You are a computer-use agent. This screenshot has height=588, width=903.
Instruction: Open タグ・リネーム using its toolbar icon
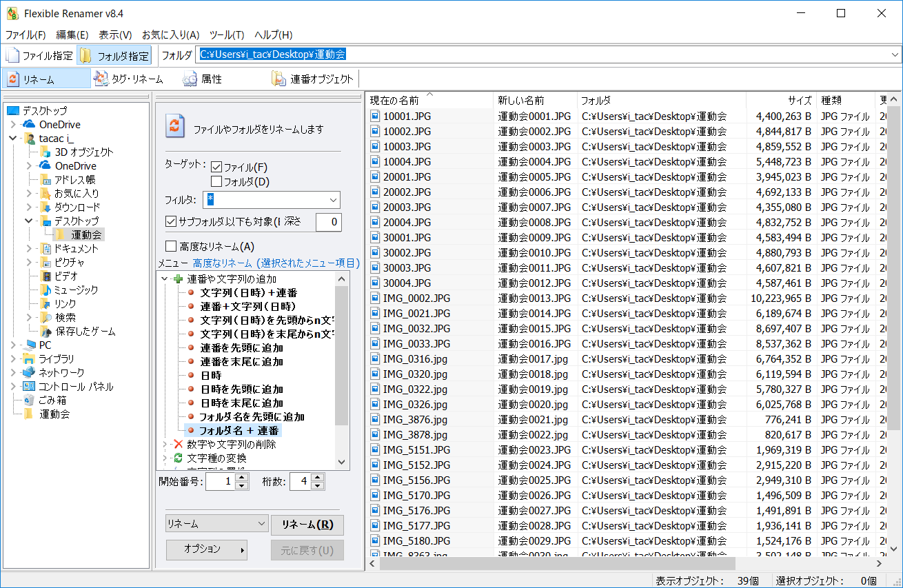click(x=101, y=78)
